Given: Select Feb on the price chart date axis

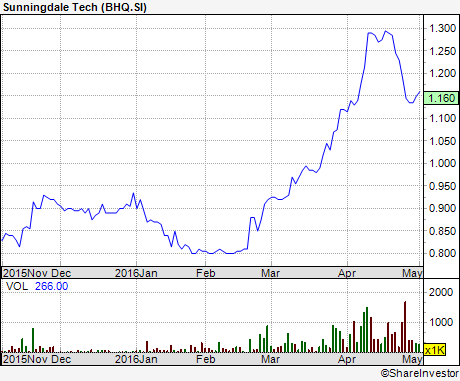Looking at the screenshot, I should pos(206,273).
